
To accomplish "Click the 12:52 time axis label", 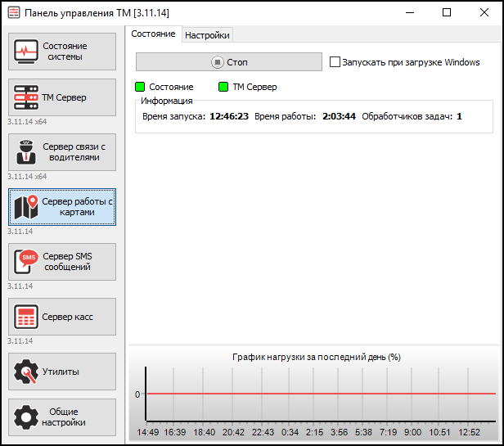I will click(470, 432).
